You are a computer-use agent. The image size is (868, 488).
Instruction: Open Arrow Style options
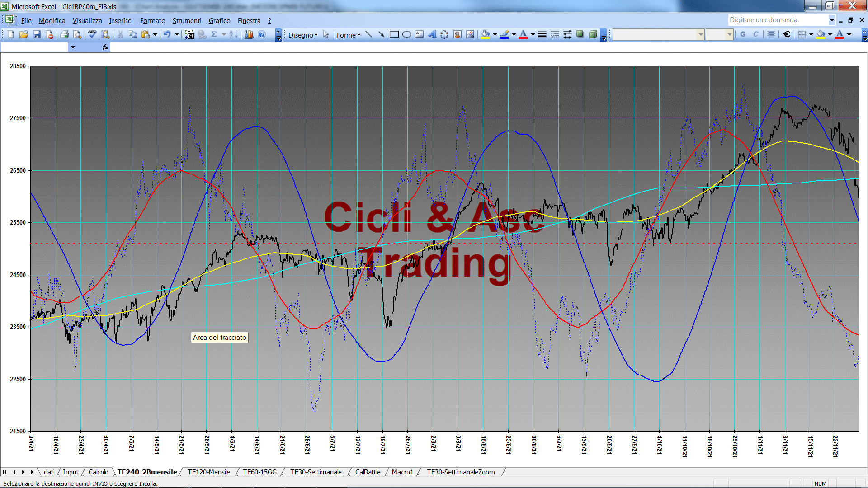(567, 34)
